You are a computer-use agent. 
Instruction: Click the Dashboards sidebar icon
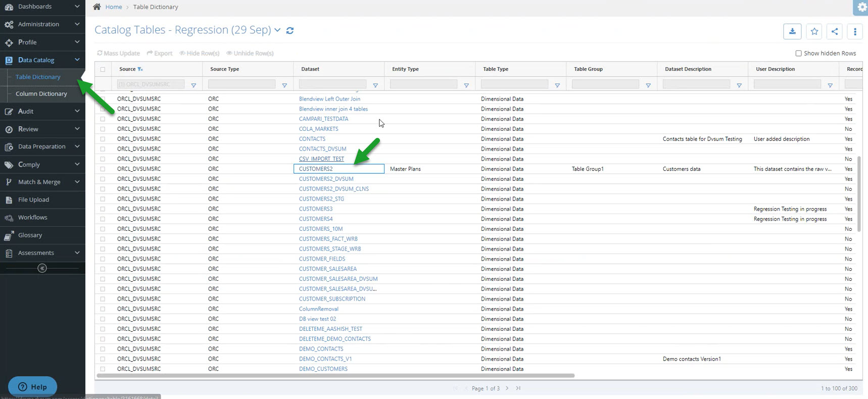[x=9, y=7]
